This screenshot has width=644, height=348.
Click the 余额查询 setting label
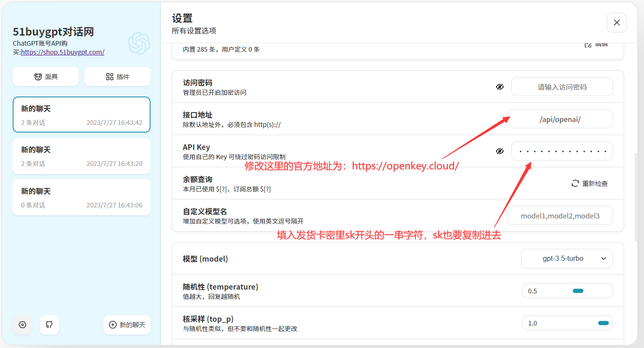tap(198, 179)
